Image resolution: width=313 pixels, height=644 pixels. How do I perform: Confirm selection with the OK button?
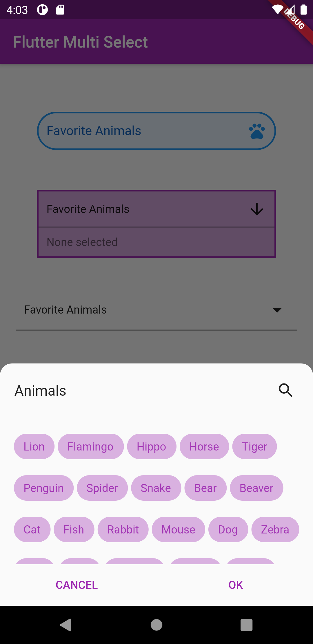click(x=236, y=585)
